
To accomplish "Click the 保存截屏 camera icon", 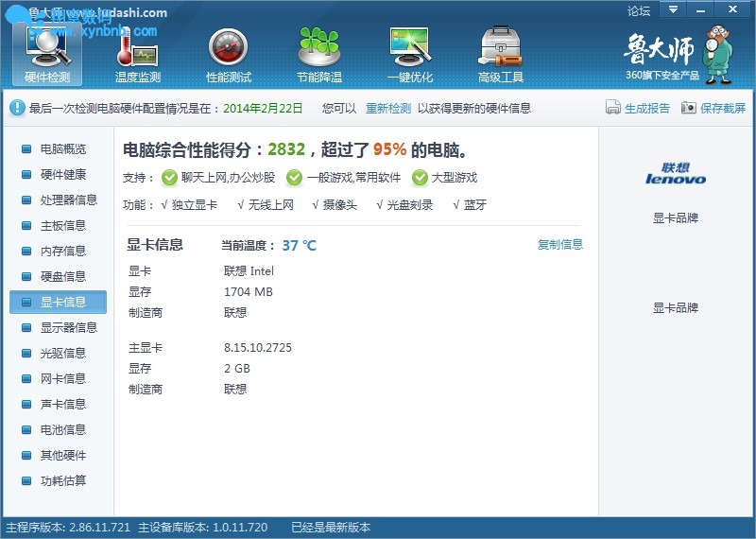I will click(x=689, y=107).
